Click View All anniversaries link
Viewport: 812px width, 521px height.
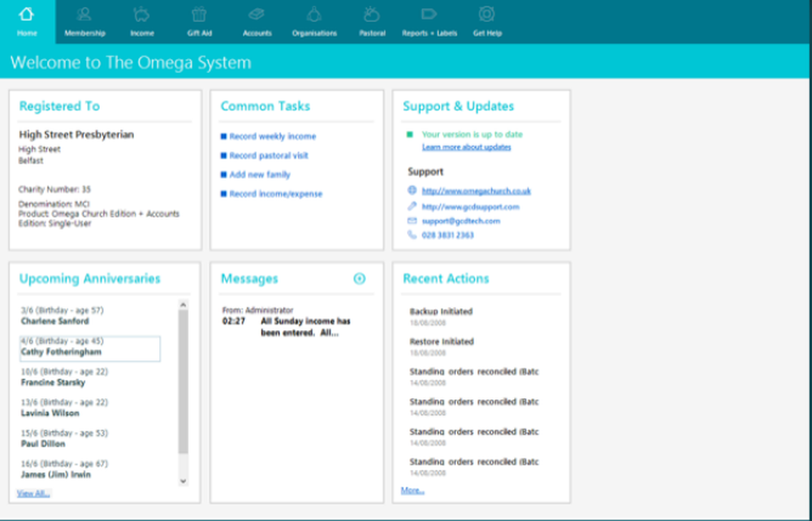click(33, 493)
